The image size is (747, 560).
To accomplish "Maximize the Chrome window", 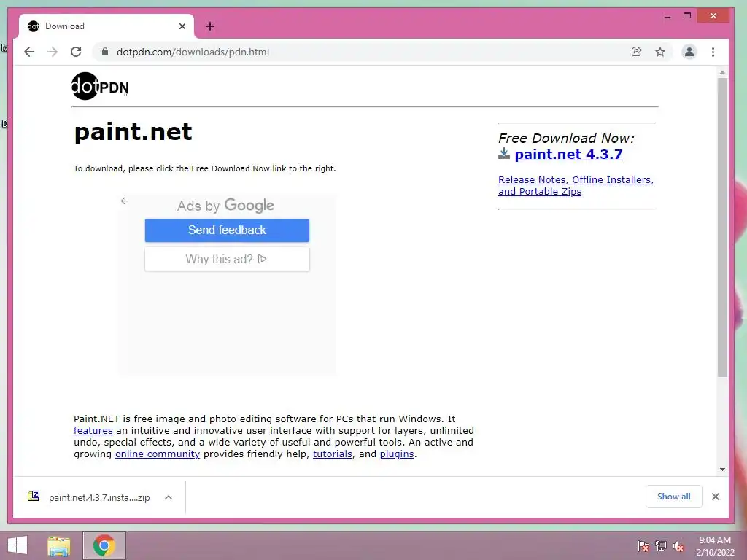I will (687, 16).
